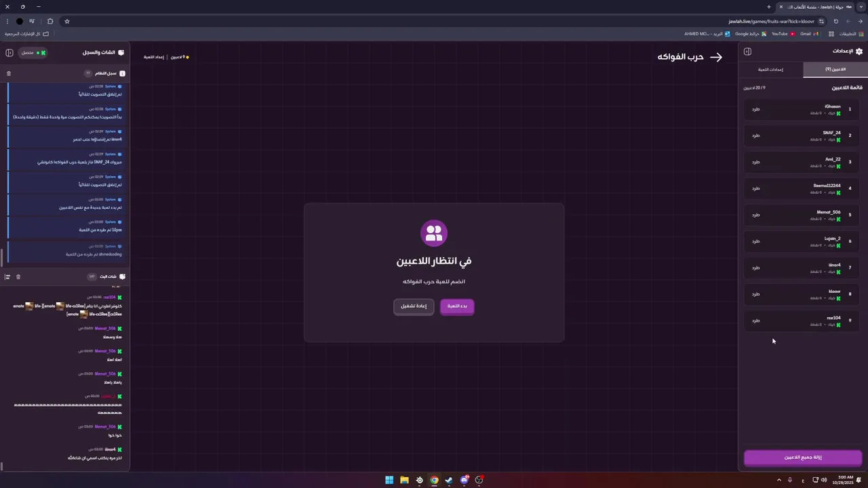Open site information icon in address bar

821,21
